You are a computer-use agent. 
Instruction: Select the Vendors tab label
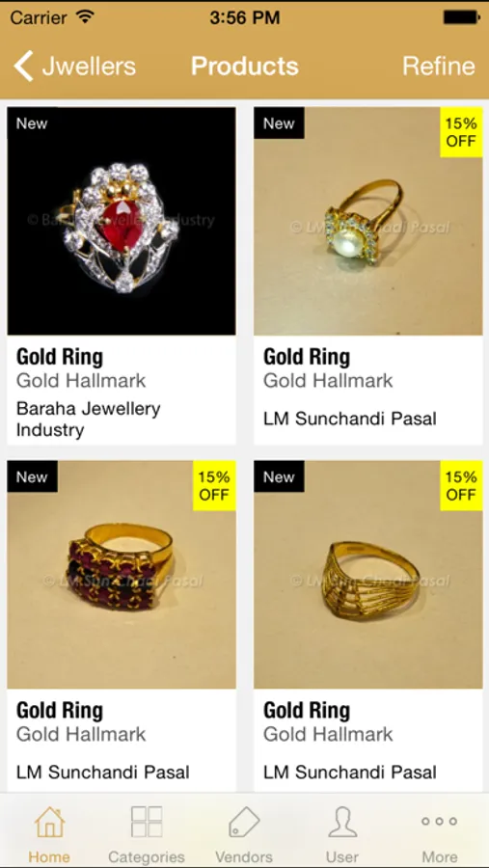(x=244, y=857)
